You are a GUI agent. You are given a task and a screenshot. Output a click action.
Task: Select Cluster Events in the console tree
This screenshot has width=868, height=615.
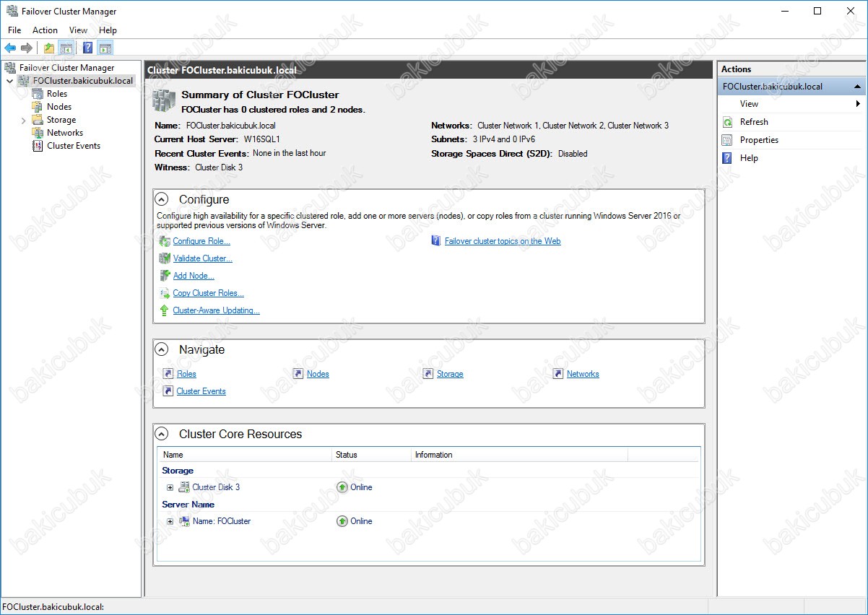click(x=74, y=146)
